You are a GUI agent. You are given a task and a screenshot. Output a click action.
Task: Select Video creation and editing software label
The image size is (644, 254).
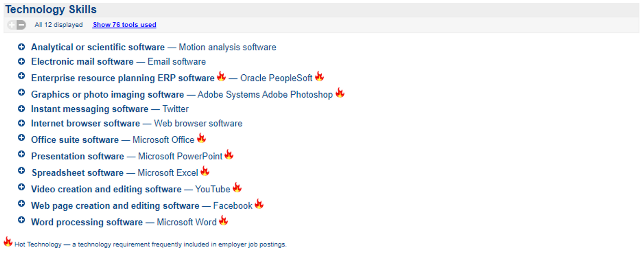pyautogui.click(x=106, y=189)
